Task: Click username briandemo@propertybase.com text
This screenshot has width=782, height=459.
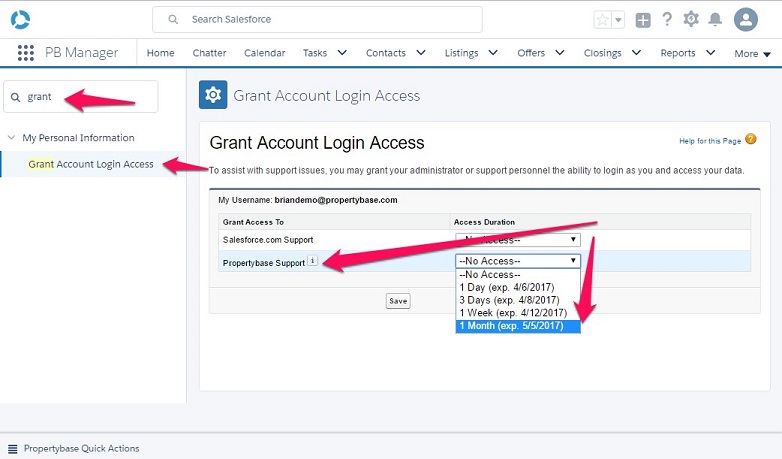Action: (x=336, y=200)
